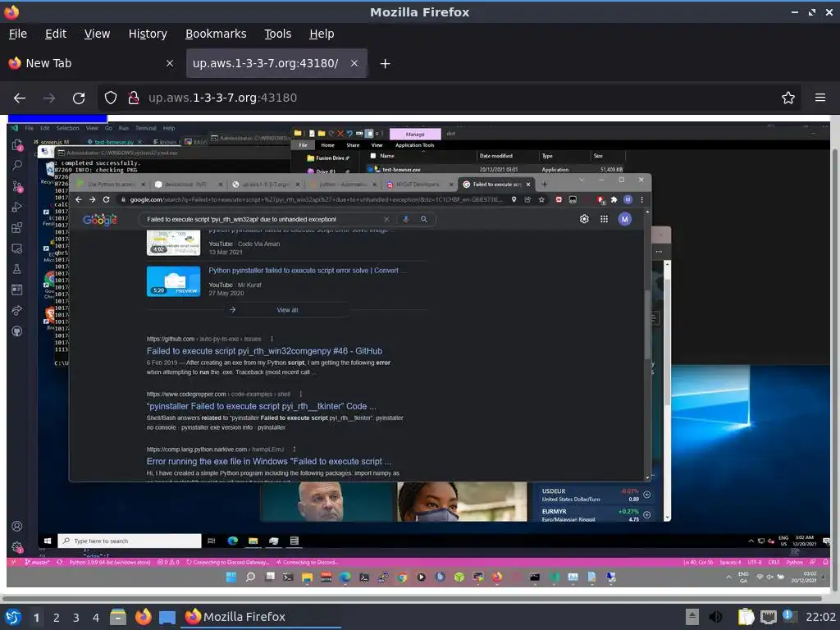
Task: Click inside Google search query field
Action: tap(262, 219)
